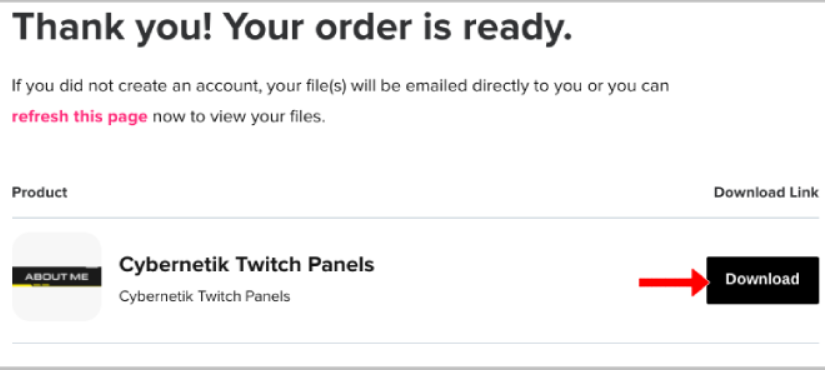Image resolution: width=825 pixels, height=372 pixels.
Task: Click the 'Thank you!' part of the heading
Action: click(x=112, y=26)
